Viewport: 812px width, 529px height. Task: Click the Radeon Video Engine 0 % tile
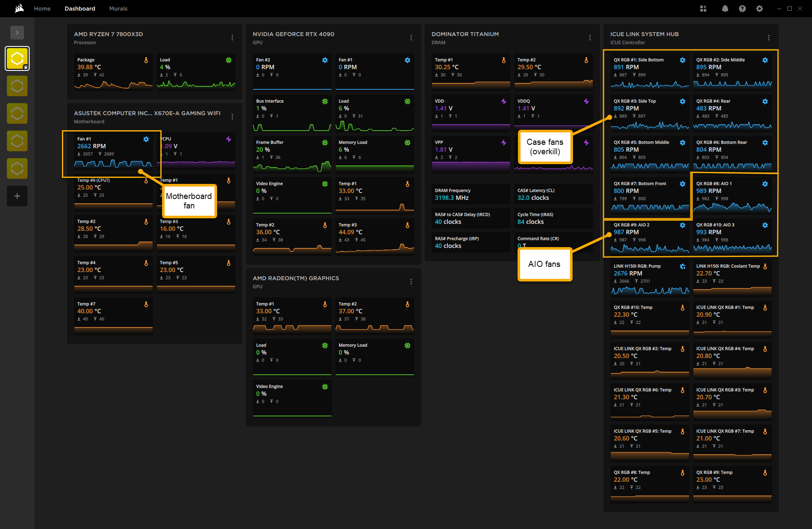click(292, 399)
